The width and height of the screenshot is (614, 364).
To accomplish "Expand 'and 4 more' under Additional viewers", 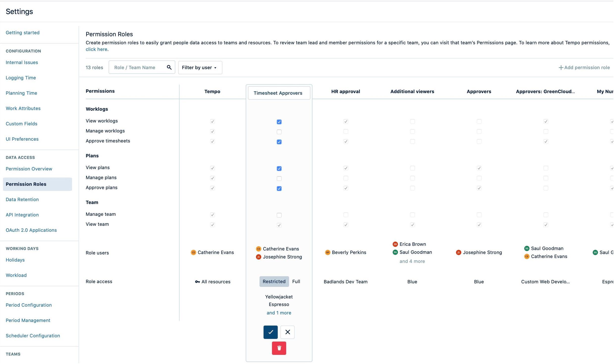I will coord(412,261).
